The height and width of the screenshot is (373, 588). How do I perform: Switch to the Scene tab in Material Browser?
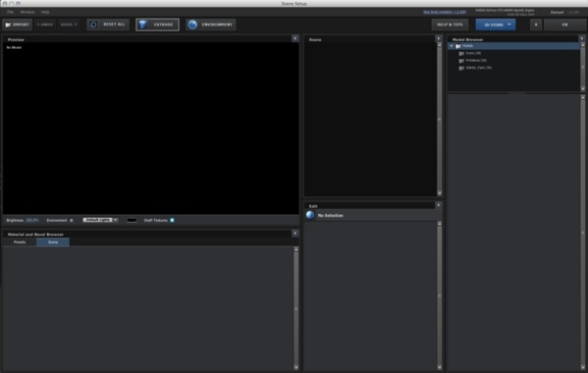click(x=53, y=242)
